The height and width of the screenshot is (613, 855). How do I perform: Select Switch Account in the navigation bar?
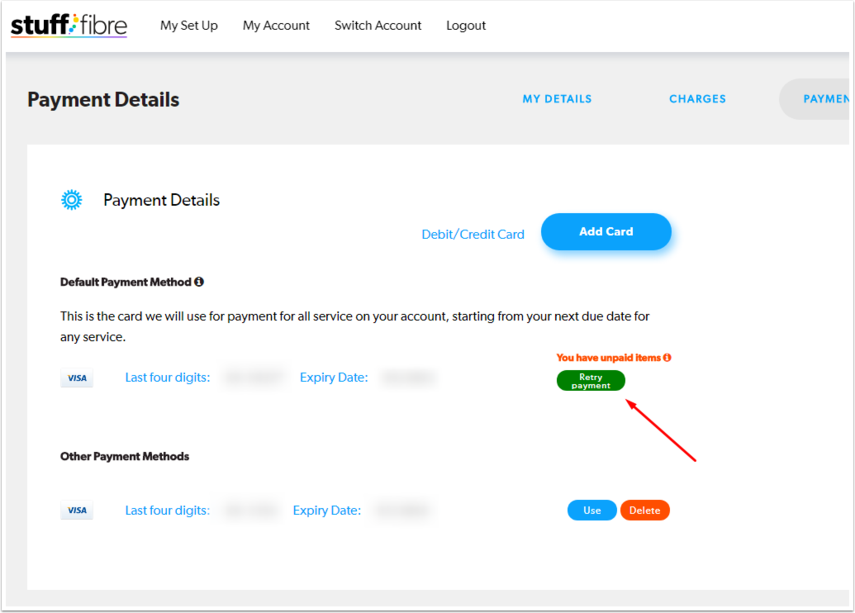[378, 25]
